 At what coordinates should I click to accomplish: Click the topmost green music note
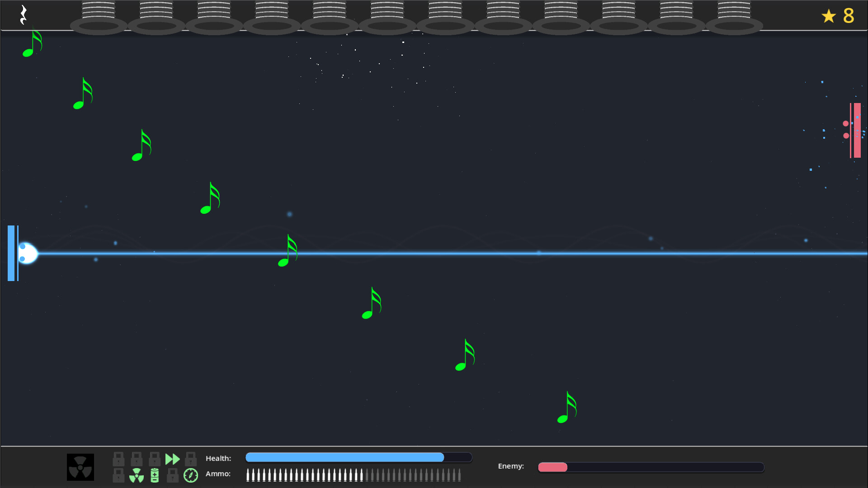[33, 43]
